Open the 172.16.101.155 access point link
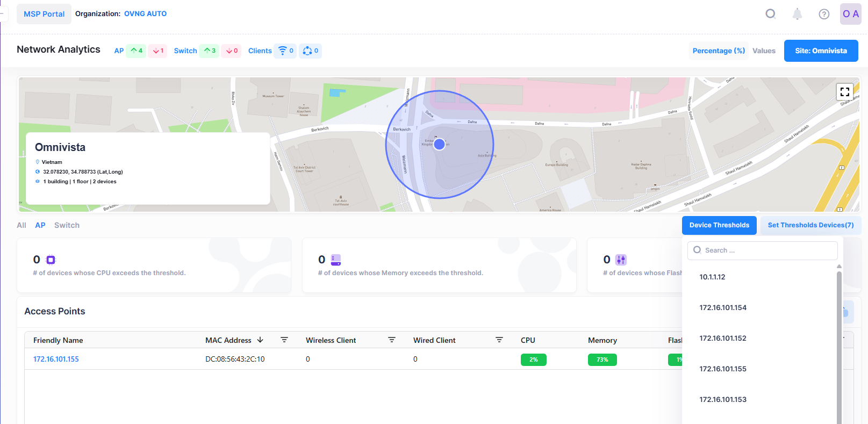The width and height of the screenshot is (868, 424). click(x=56, y=359)
